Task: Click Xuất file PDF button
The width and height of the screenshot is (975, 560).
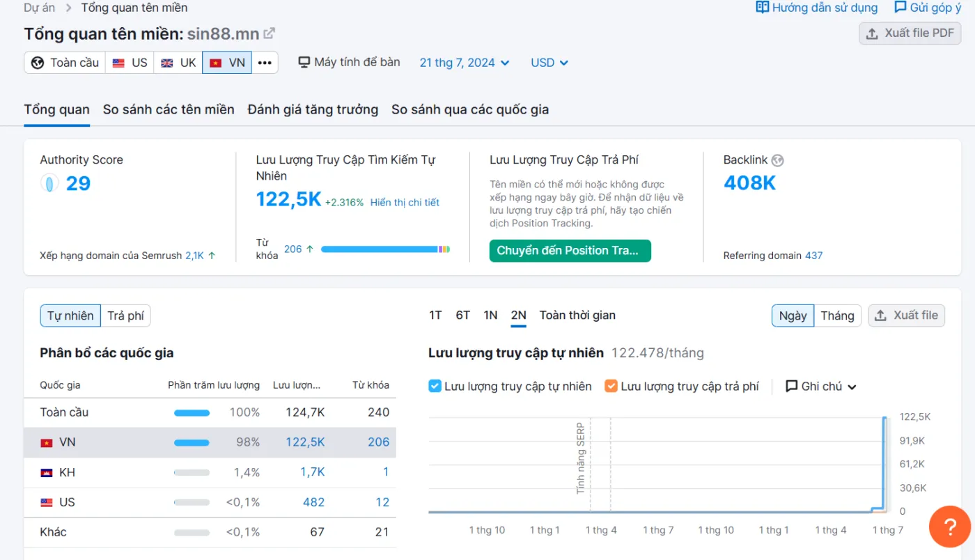Action: pyautogui.click(x=910, y=33)
